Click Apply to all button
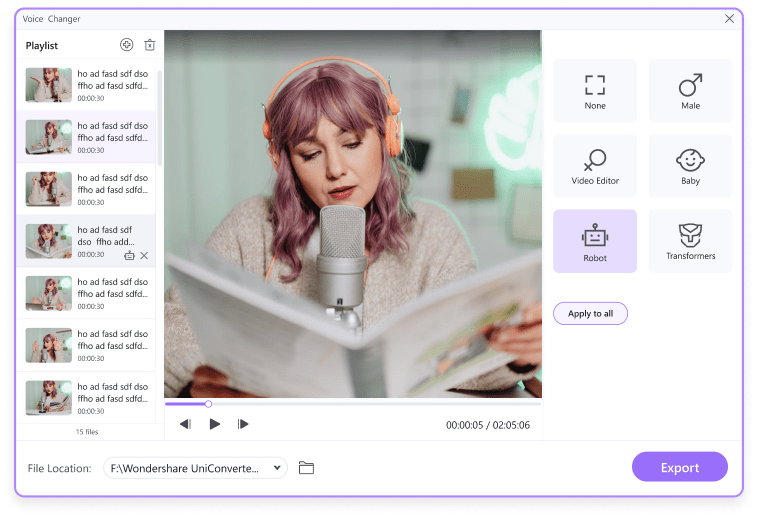Image resolution: width=758 pixels, height=518 pixels. tap(590, 314)
